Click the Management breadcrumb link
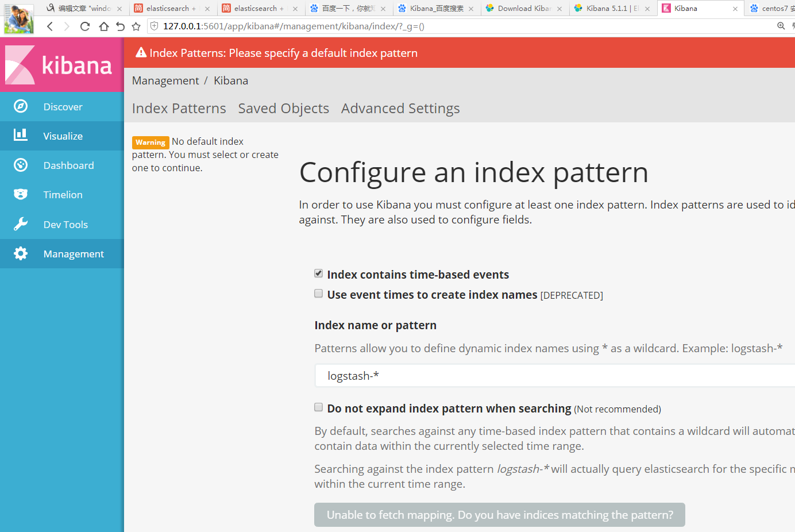Viewport: 795px width, 532px height. coord(165,81)
